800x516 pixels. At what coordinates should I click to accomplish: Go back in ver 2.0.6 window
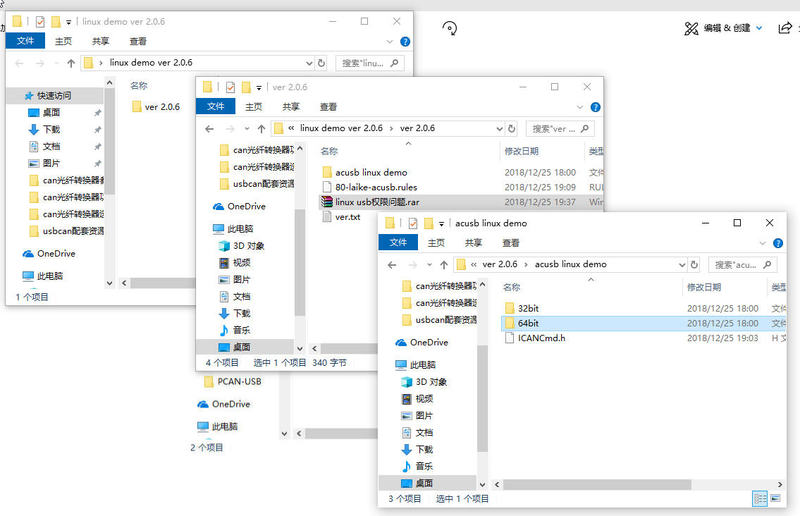[209, 129]
